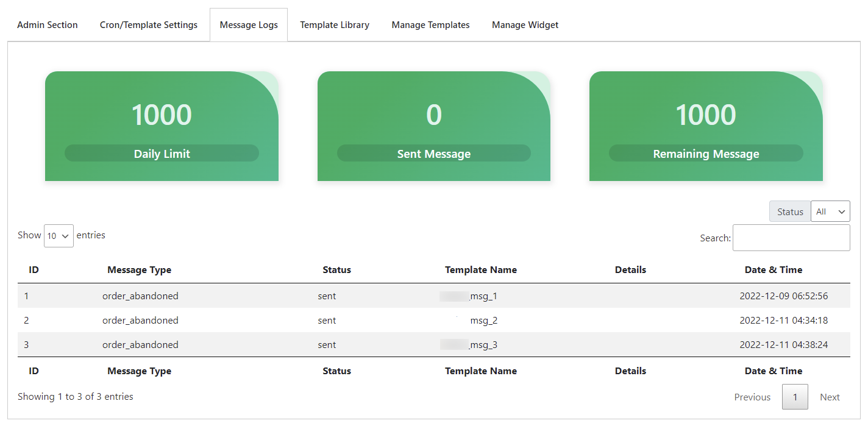Expand the entries per page selector set to 10
The height and width of the screenshot is (426, 868).
59,235
